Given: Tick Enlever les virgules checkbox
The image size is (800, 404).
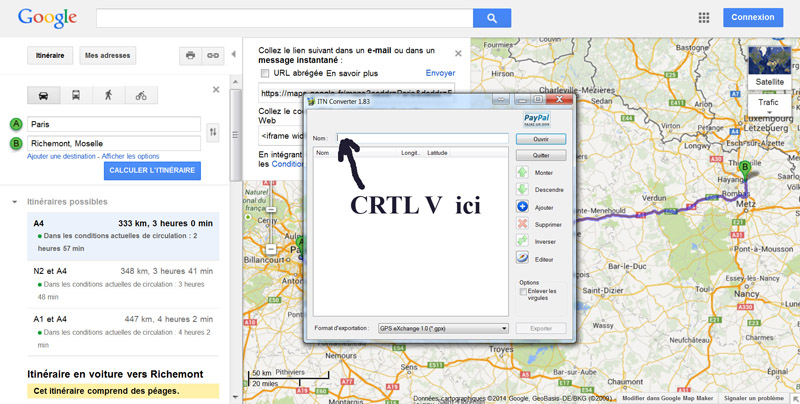Looking at the screenshot, I should (x=523, y=291).
